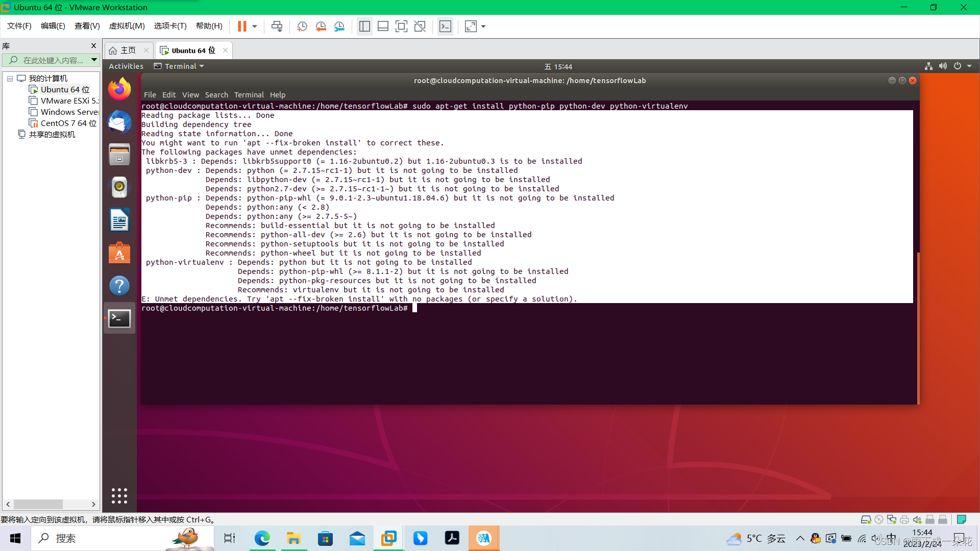Expand the pause button dropdown arrow
The image size is (980, 551).
point(255,27)
